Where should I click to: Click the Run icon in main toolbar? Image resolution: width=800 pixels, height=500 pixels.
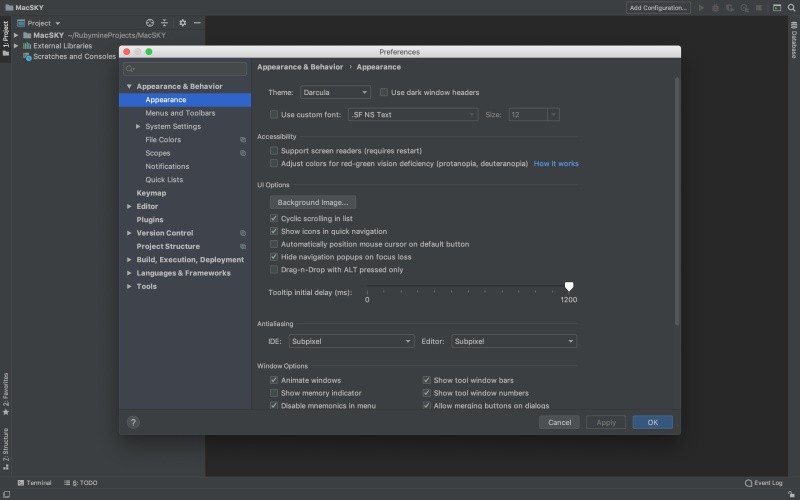click(x=702, y=8)
